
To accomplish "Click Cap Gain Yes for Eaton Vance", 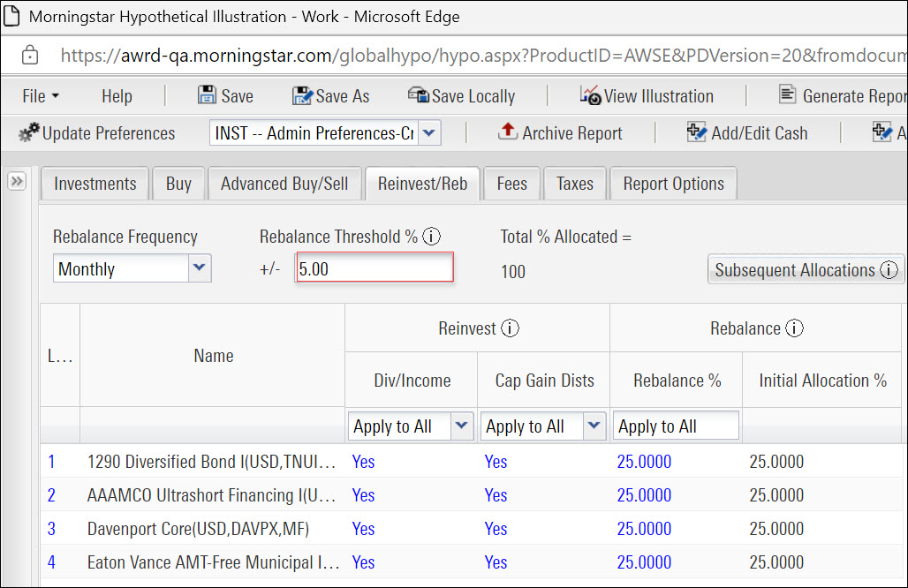I will (496, 562).
